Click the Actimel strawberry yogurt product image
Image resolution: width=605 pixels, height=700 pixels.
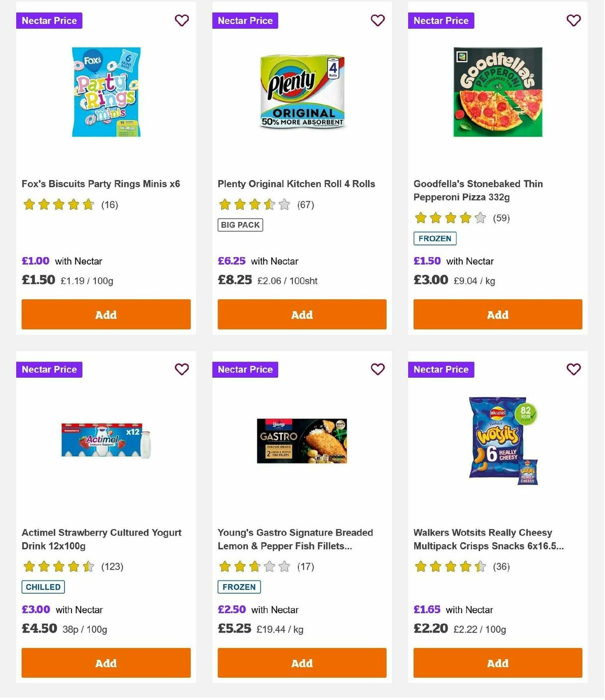106,440
